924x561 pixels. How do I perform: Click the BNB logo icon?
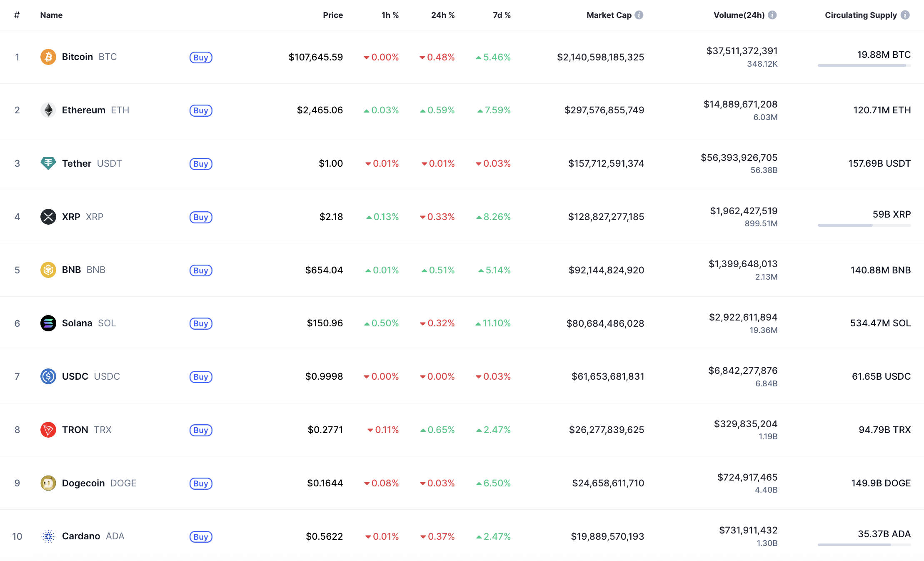pyautogui.click(x=48, y=270)
